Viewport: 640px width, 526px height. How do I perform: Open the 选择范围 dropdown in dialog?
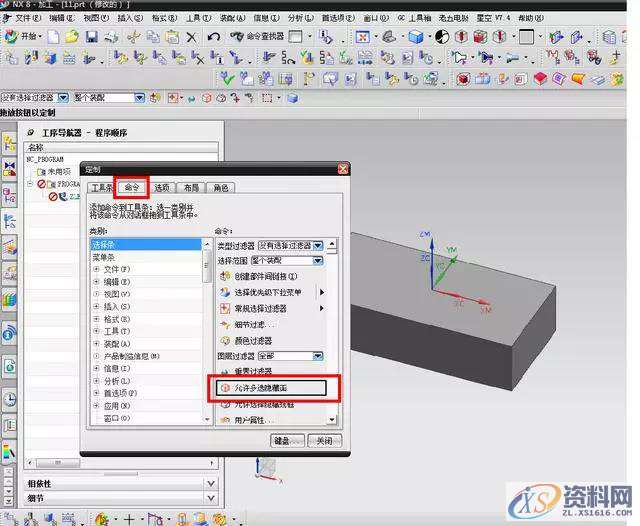pos(317,260)
